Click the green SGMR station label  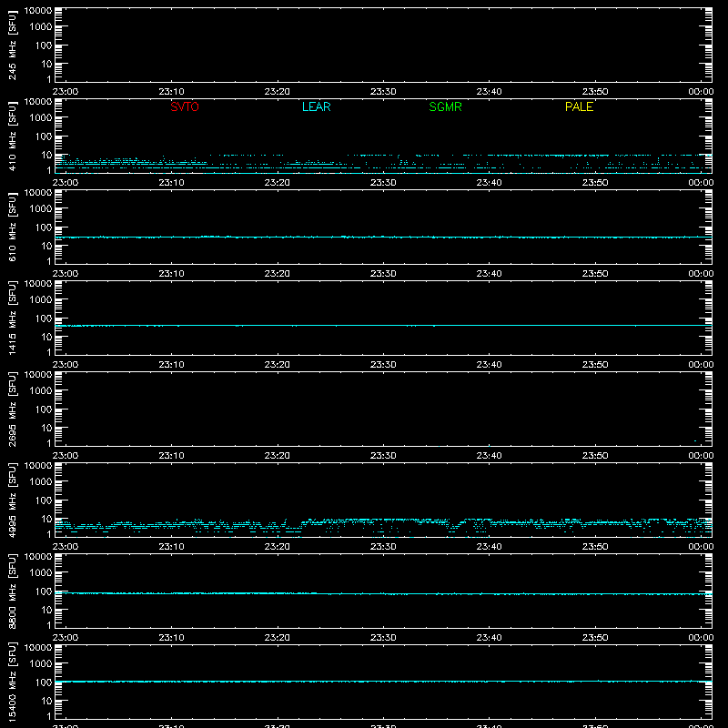(445, 106)
